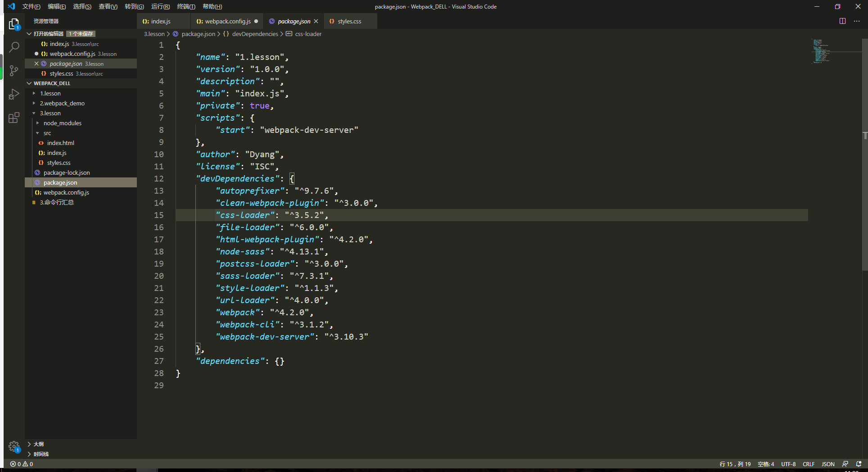Show errors and warnings count panel

pyautogui.click(x=22, y=464)
